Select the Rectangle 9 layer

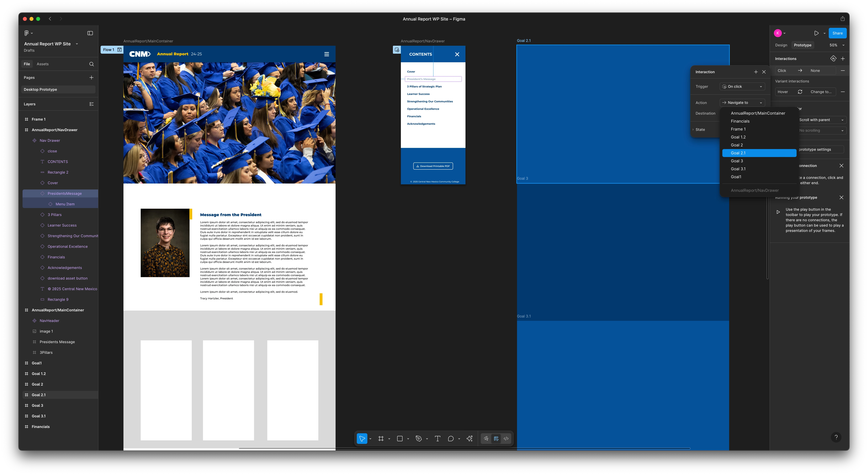[60, 300]
